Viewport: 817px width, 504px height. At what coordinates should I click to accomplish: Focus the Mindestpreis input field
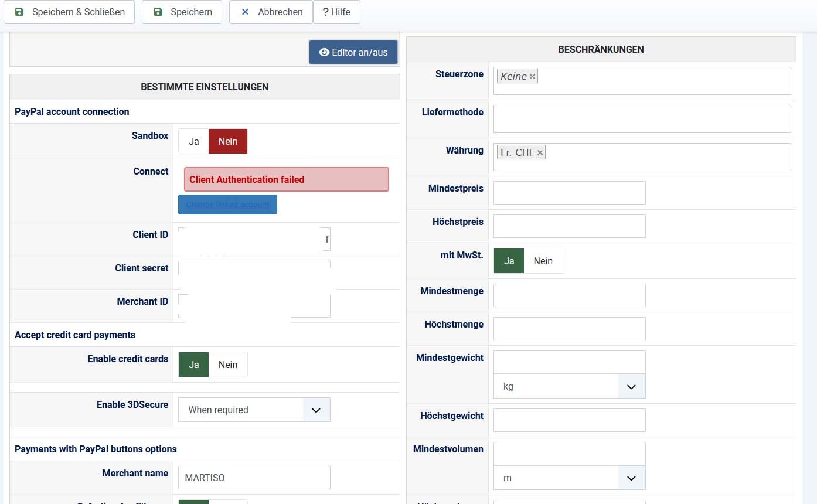[x=569, y=193]
